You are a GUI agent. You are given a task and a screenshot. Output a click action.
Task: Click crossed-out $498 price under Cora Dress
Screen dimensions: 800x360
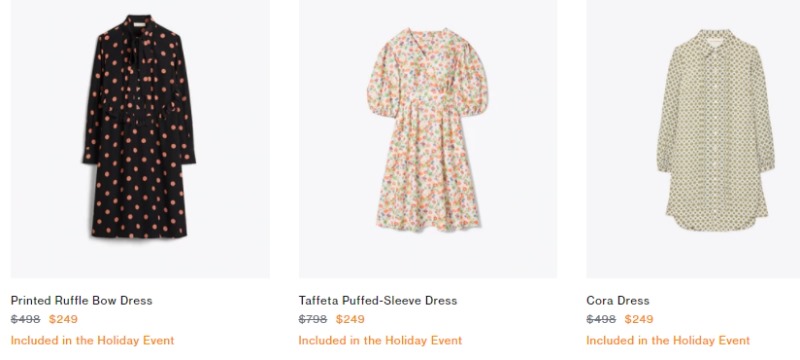(601, 319)
